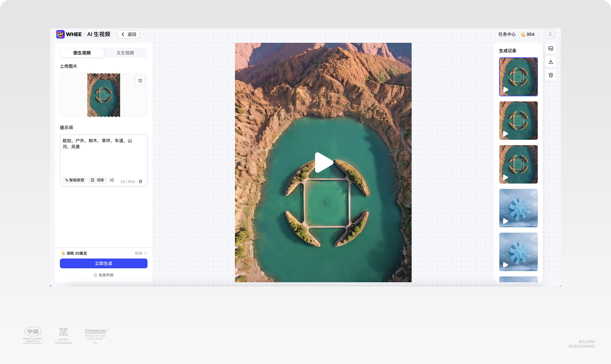Screen dimensions: 611x364
Task: Open the 词库 word library
Action: click(97, 180)
